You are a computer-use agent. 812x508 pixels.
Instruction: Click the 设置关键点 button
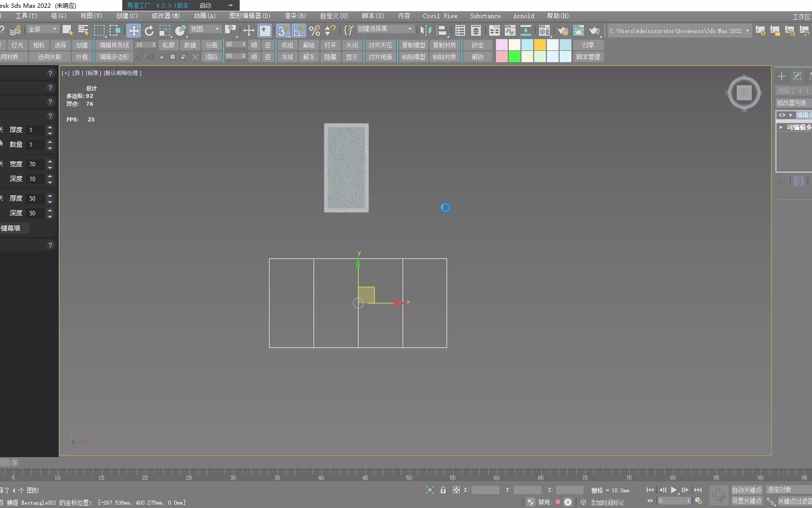(x=746, y=501)
